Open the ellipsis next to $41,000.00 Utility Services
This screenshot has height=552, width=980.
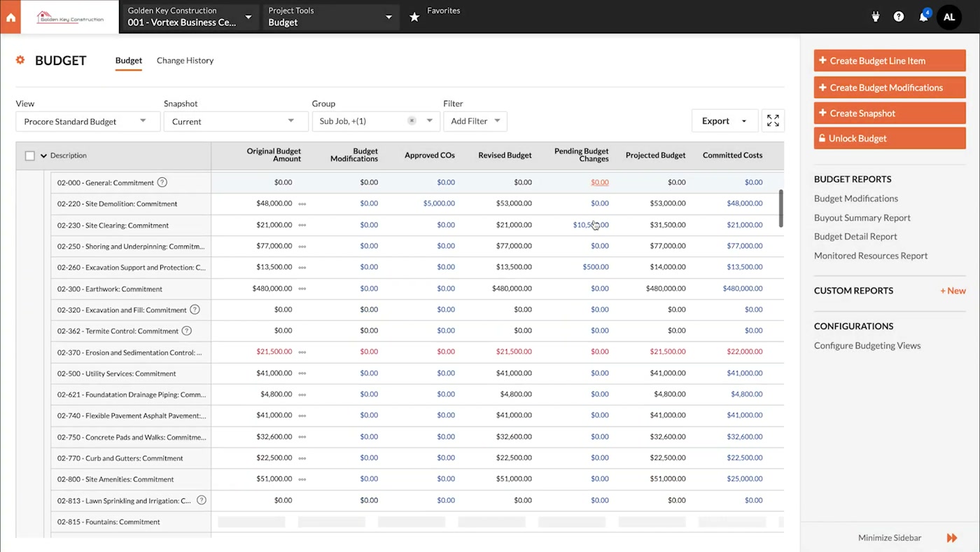tap(302, 373)
